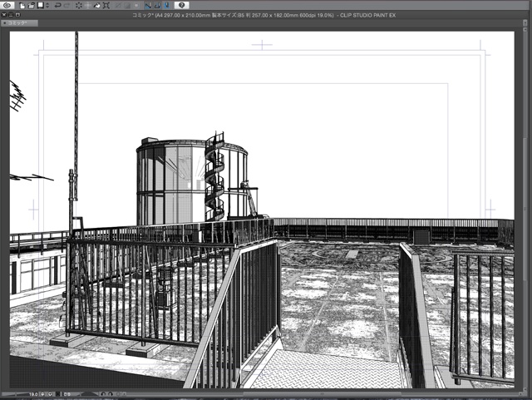Click the Deselect icon
Viewport: 532px width, 400px height.
(x=118, y=6)
